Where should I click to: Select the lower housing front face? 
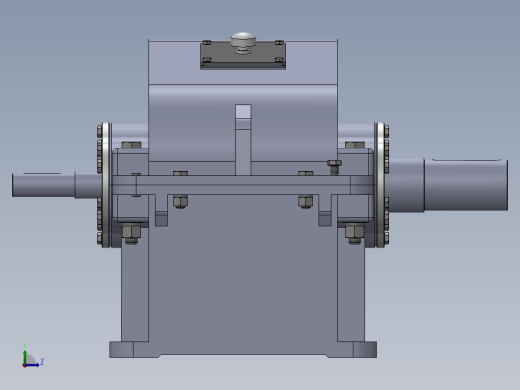pyautogui.click(x=243, y=273)
